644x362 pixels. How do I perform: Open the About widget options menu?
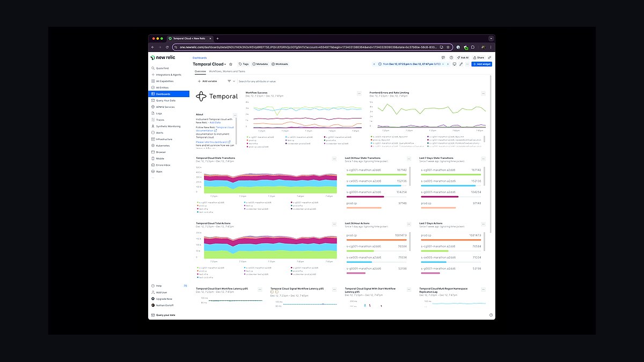pyautogui.click(x=235, y=115)
